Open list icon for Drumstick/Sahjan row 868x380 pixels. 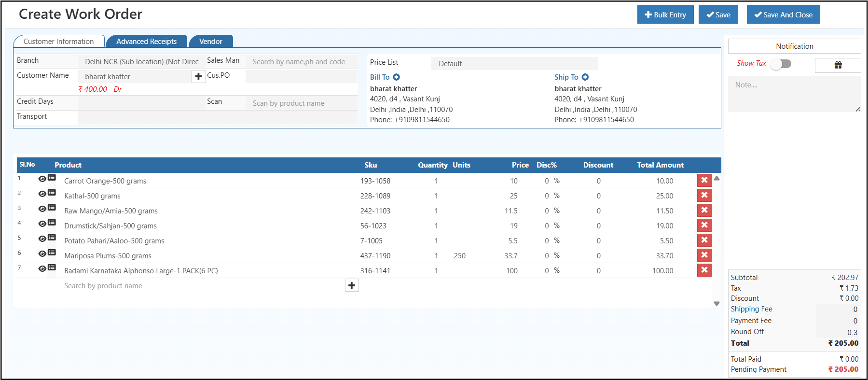52,223
